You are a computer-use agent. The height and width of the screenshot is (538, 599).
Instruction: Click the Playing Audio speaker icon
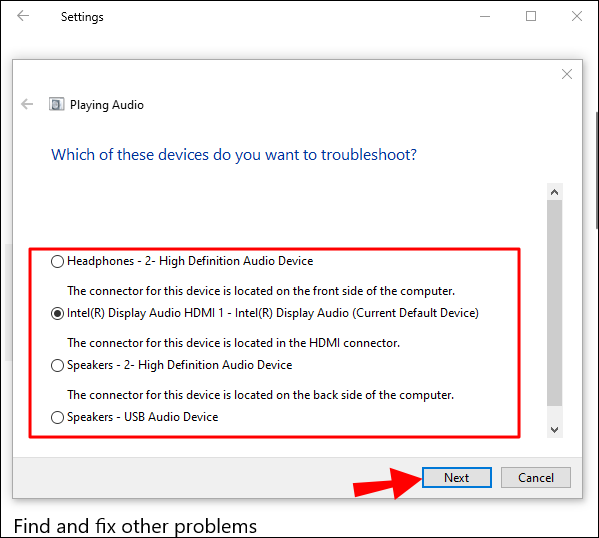(57, 104)
